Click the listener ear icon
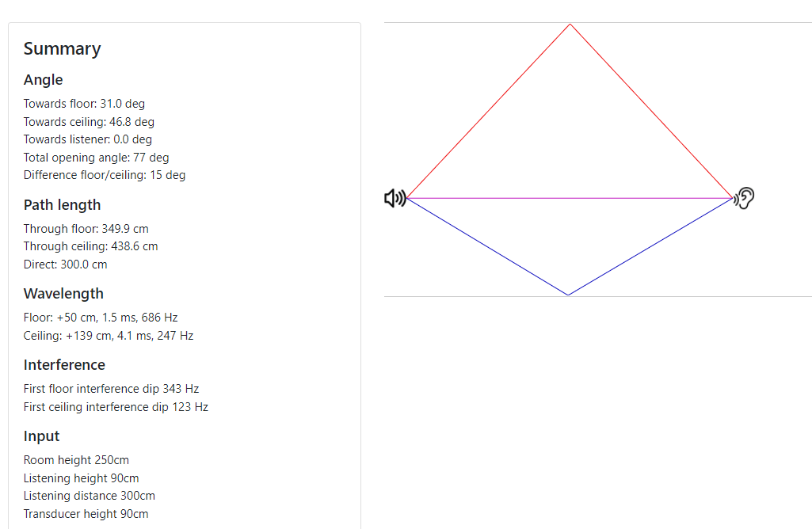 click(744, 198)
